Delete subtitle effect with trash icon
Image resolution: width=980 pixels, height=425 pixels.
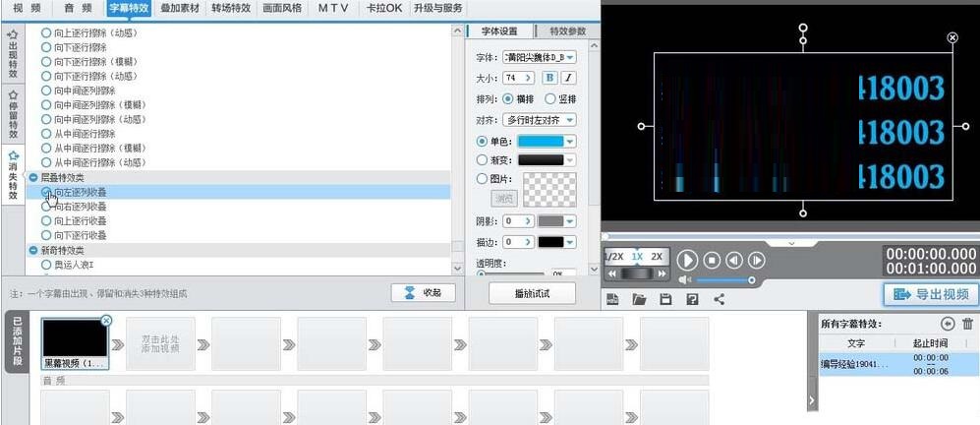967,324
